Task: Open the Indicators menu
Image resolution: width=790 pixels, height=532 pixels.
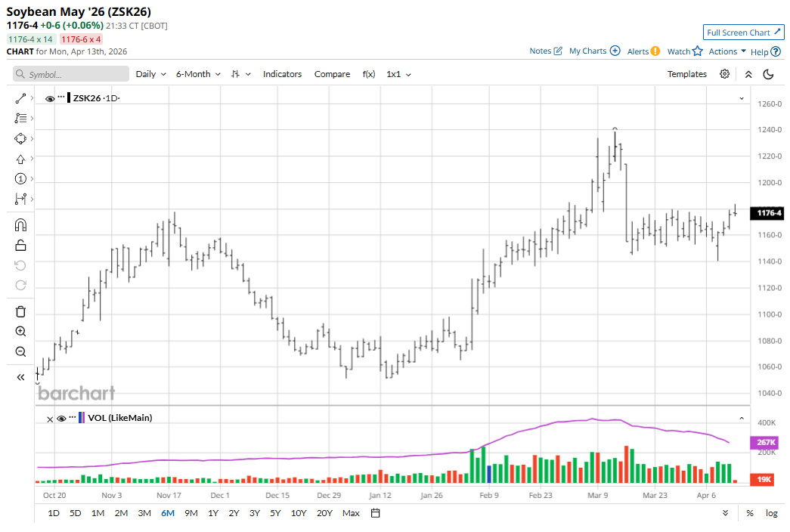Action: (282, 74)
